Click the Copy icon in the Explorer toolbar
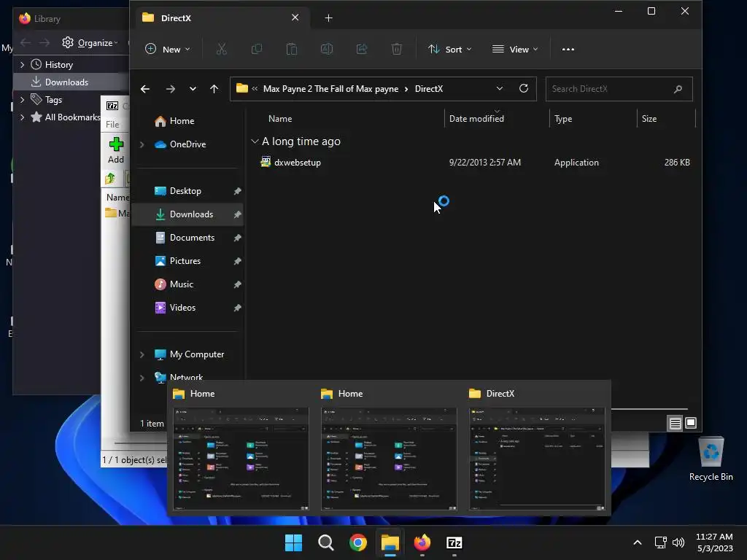Viewport: 747px width, 560px height. [x=256, y=49]
